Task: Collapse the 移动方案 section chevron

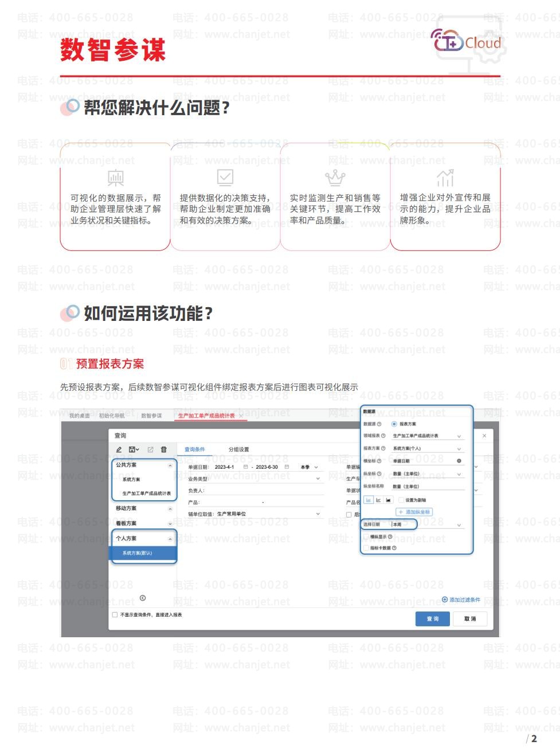Action: pos(170,509)
